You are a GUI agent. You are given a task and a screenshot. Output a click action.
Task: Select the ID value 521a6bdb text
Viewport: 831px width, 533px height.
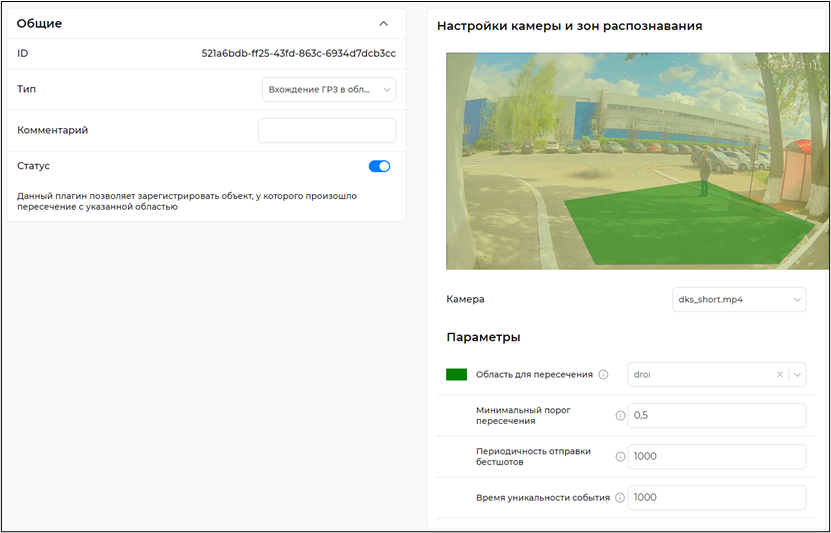pyautogui.click(x=298, y=54)
